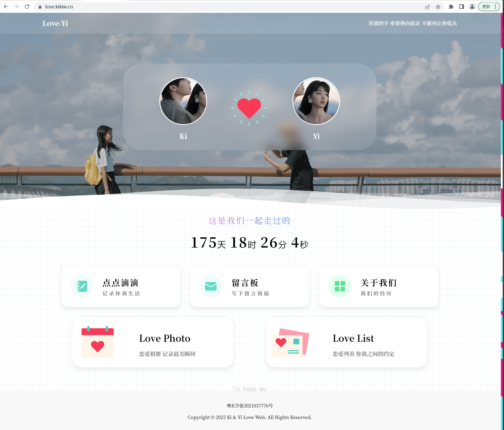Click the share page icon in address bar

(428, 7)
